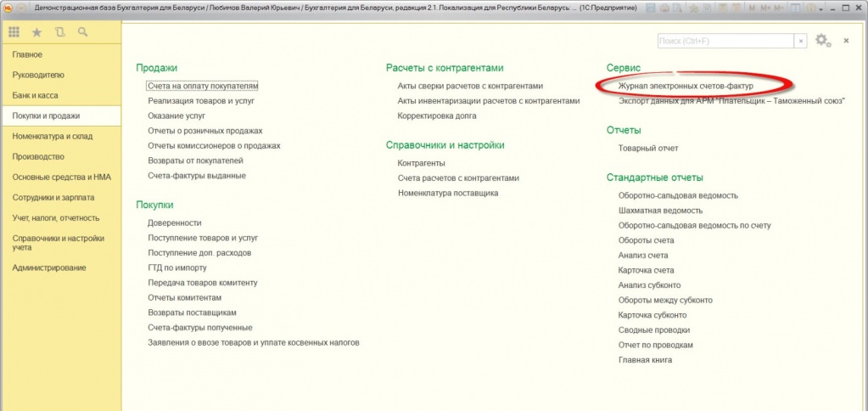
Task: Switch to the Главное section
Action: tap(27, 54)
